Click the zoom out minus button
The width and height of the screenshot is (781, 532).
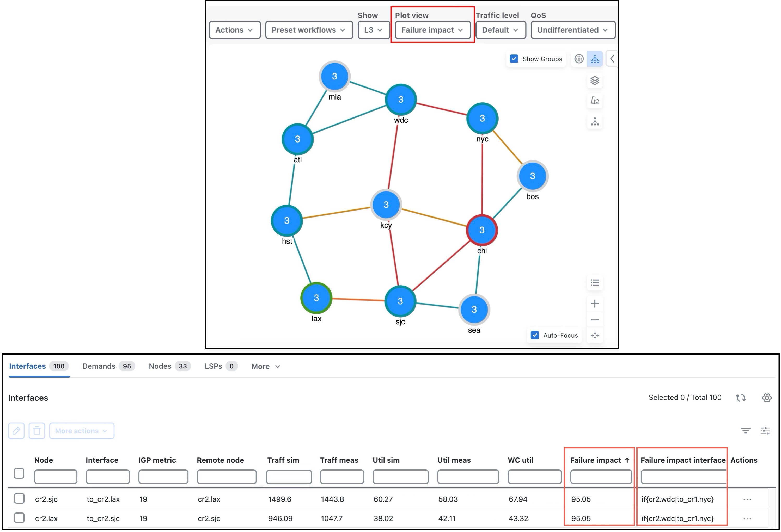coord(595,320)
